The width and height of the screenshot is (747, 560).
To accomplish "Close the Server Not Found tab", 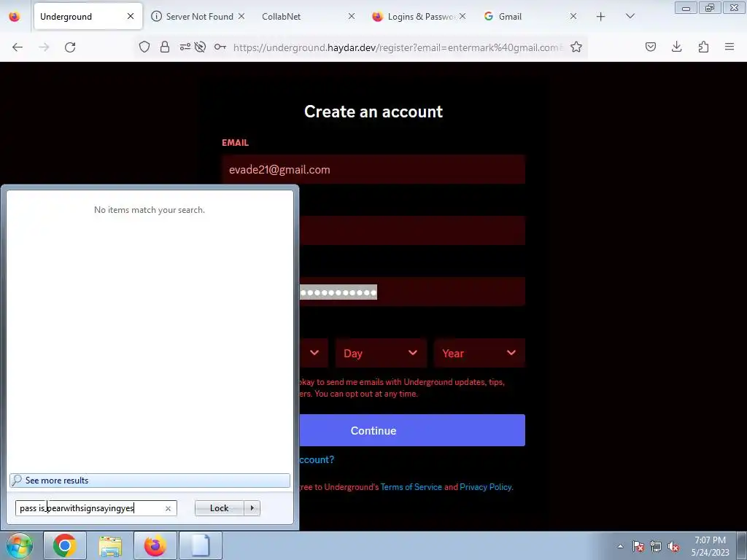I will pos(241,16).
